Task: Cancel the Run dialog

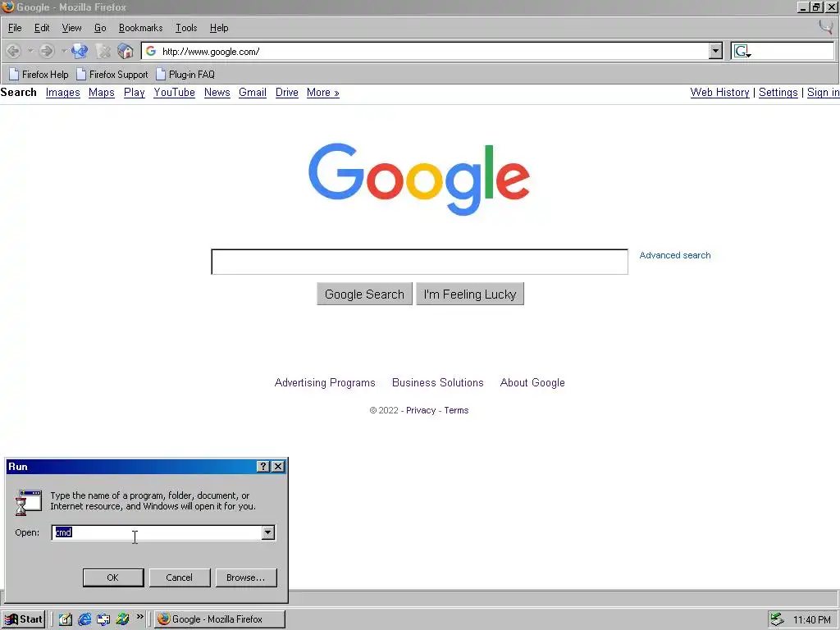Action: [180, 577]
